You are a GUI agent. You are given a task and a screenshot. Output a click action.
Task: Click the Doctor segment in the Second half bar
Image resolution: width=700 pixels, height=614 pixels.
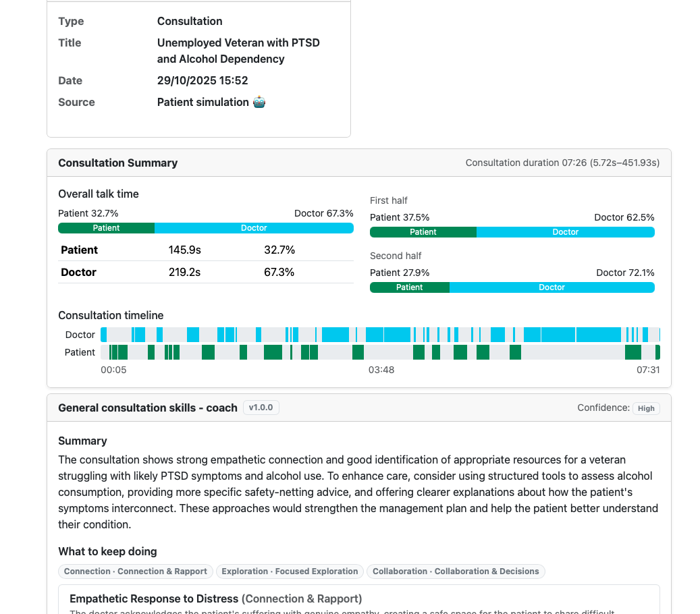tap(551, 287)
